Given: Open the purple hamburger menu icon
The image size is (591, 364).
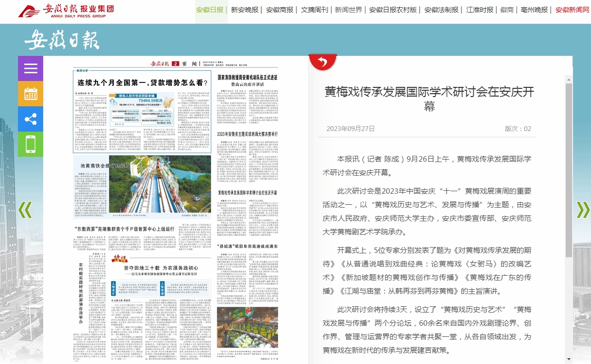Looking at the screenshot, I should click(x=31, y=68).
